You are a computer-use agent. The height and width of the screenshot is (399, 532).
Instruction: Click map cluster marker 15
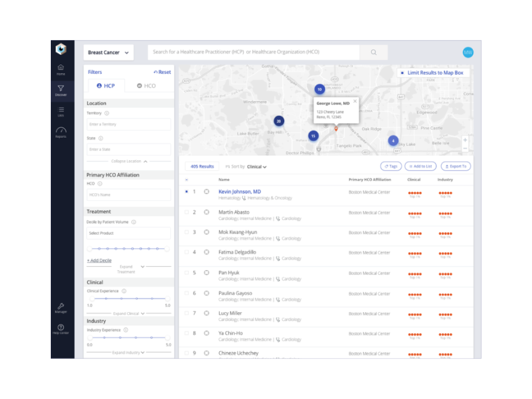tap(313, 136)
